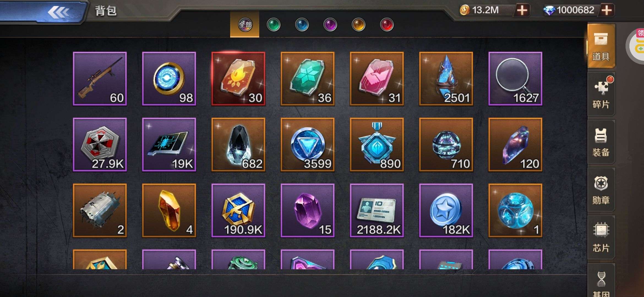
Task: Add diamonds with the plus button
Action: [x=607, y=10]
